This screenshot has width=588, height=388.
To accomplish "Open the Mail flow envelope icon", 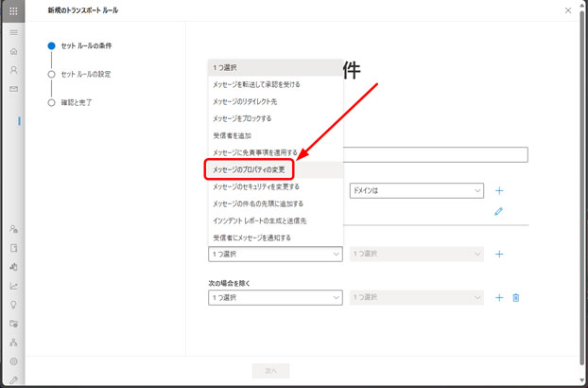I will point(13,89).
